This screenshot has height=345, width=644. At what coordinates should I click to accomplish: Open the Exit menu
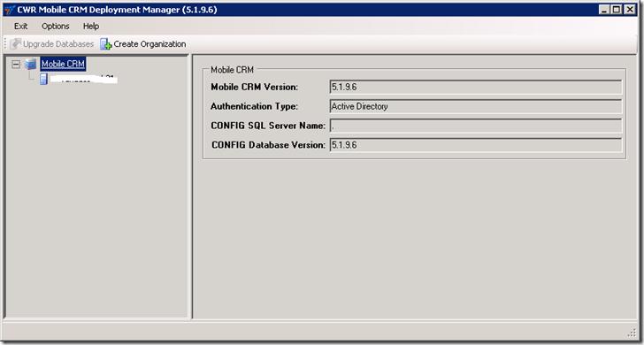[x=20, y=27]
